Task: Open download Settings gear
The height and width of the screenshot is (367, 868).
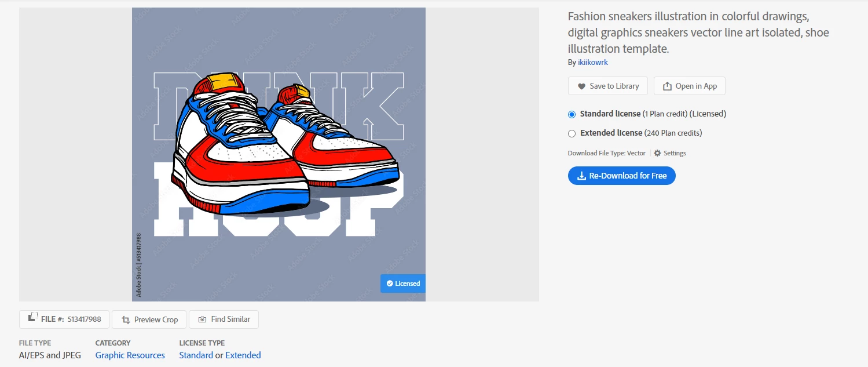Action: tap(657, 153)
